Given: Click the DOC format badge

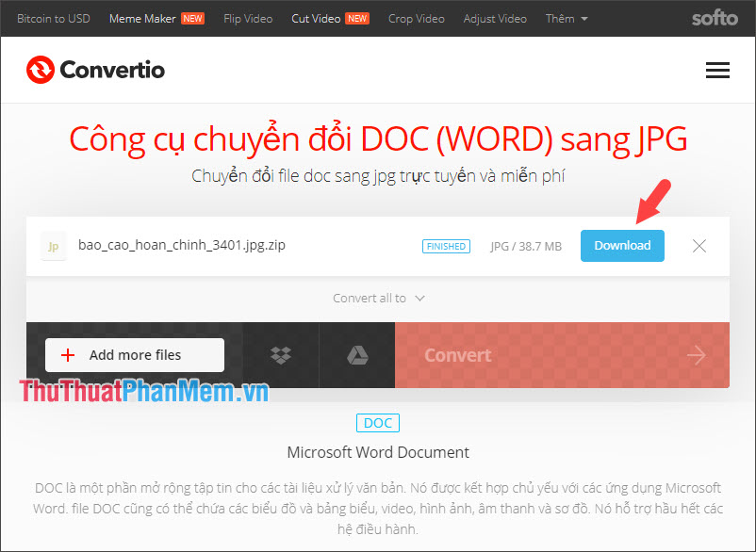Looking at the screenshot, I should (377, 423).
